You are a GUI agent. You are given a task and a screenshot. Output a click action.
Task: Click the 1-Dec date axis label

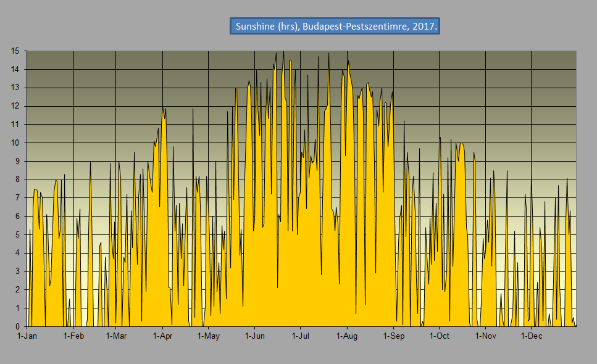point(531,336)
